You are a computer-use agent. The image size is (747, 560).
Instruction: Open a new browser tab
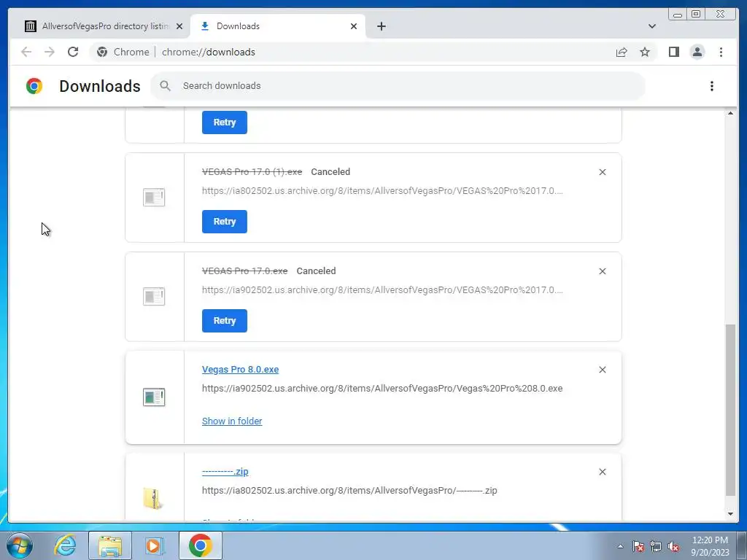pyautogui.click(x=381, y=26)
